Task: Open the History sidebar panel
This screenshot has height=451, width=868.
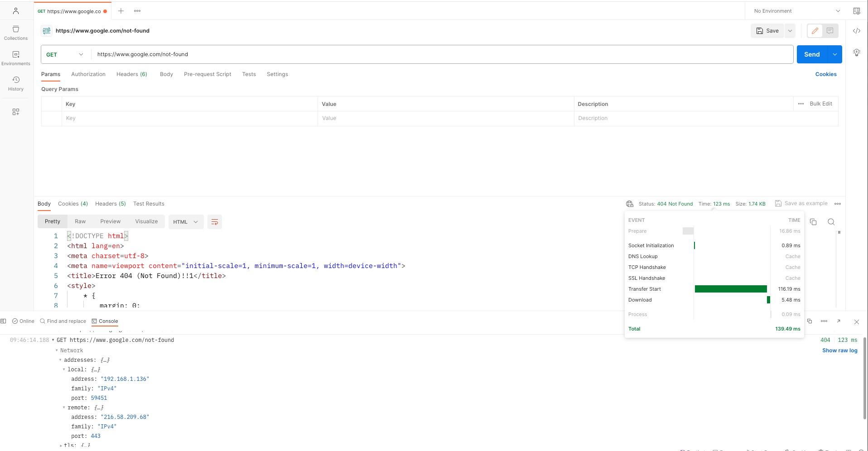Action: point(16,84)
